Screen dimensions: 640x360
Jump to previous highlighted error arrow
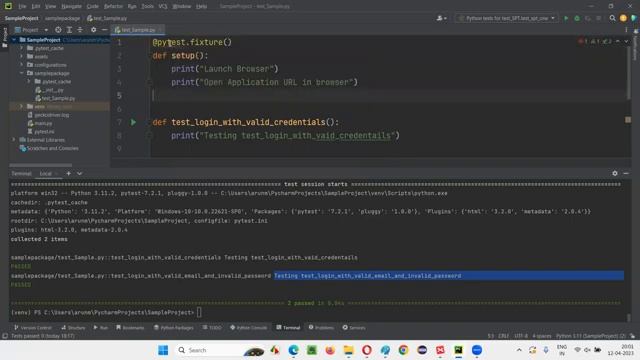(x=618, y=41)
